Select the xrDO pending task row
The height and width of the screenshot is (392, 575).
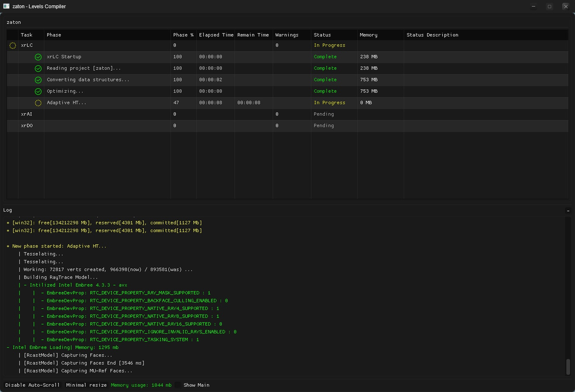[x=26, y=126]
